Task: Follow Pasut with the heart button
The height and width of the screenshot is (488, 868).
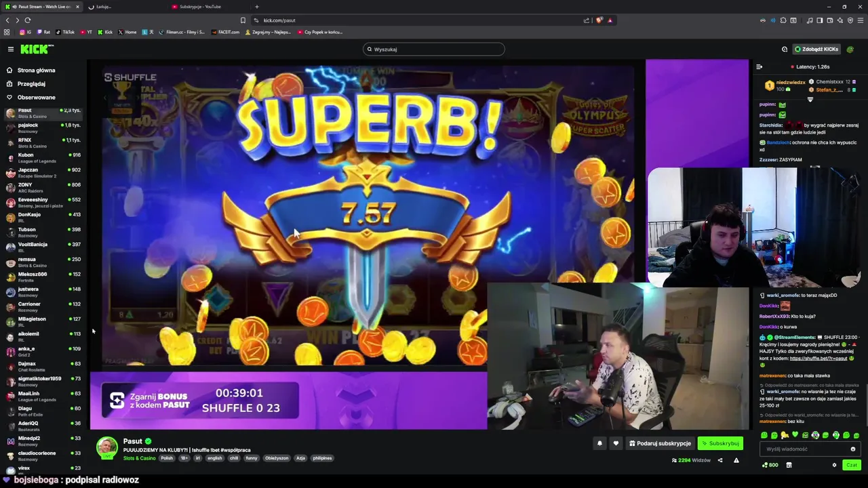Action: [616, 443]
